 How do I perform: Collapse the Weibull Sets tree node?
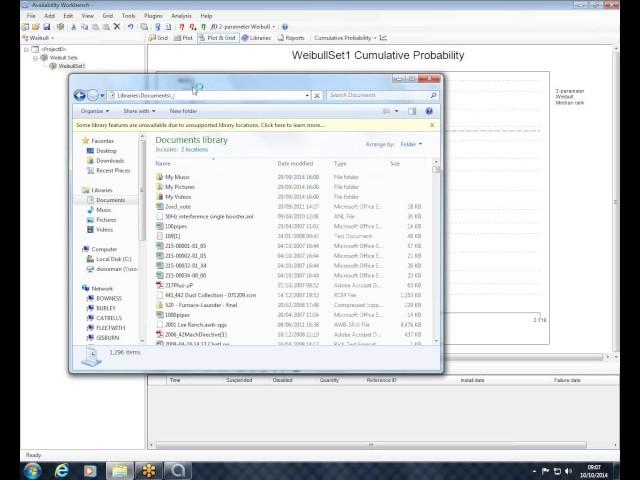coord(36,58)
